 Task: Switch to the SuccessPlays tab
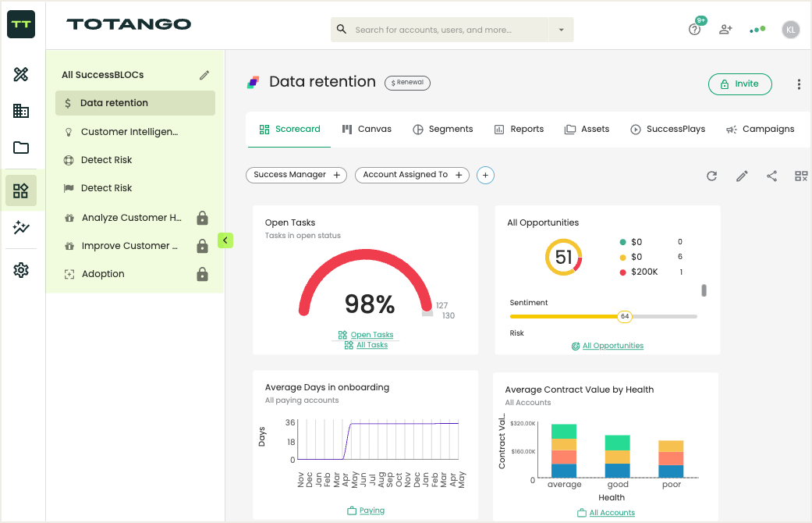[x=668, y=130]
